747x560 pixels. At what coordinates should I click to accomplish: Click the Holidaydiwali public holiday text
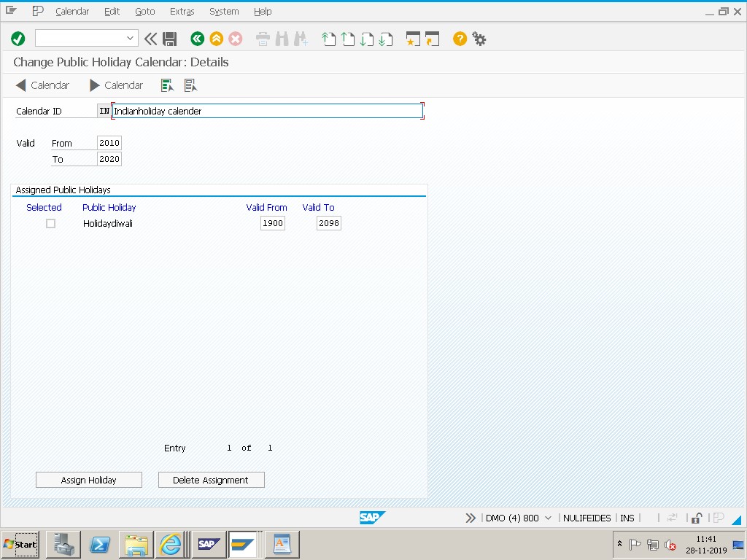[108, 223]
